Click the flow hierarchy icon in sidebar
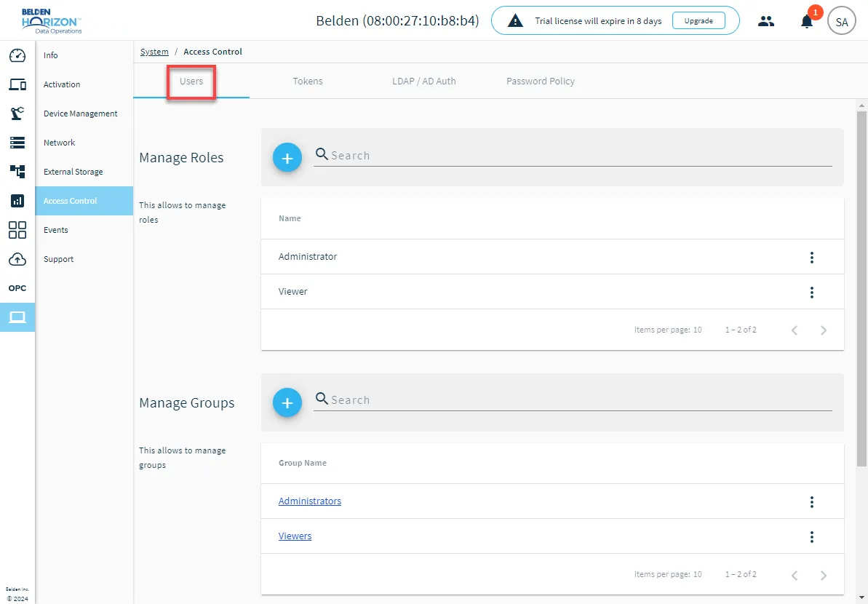The width and height of the screenshot is (868, 604). point(17,172)
